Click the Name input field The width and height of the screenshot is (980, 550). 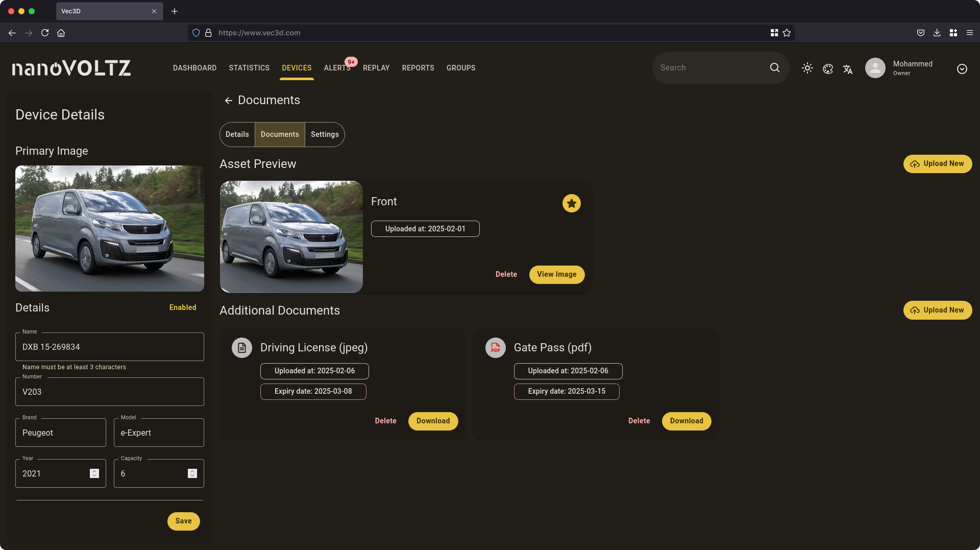click(x=110, y=347)
